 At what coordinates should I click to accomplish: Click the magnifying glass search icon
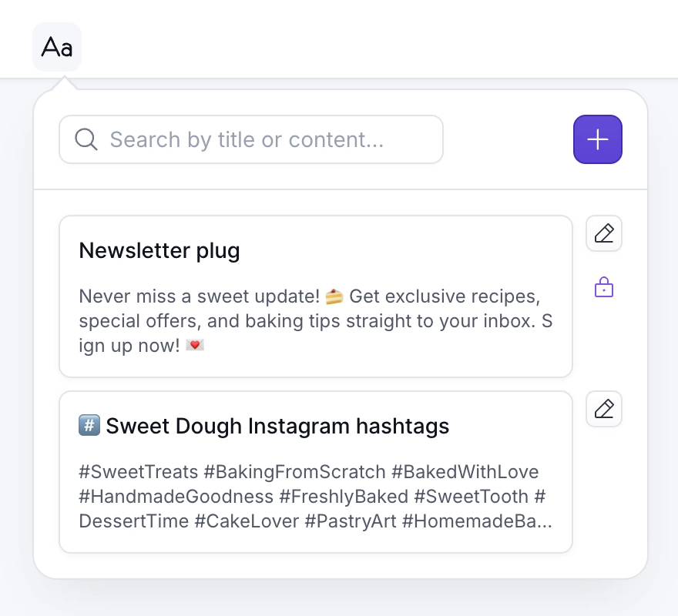click(x=86, y=139)
